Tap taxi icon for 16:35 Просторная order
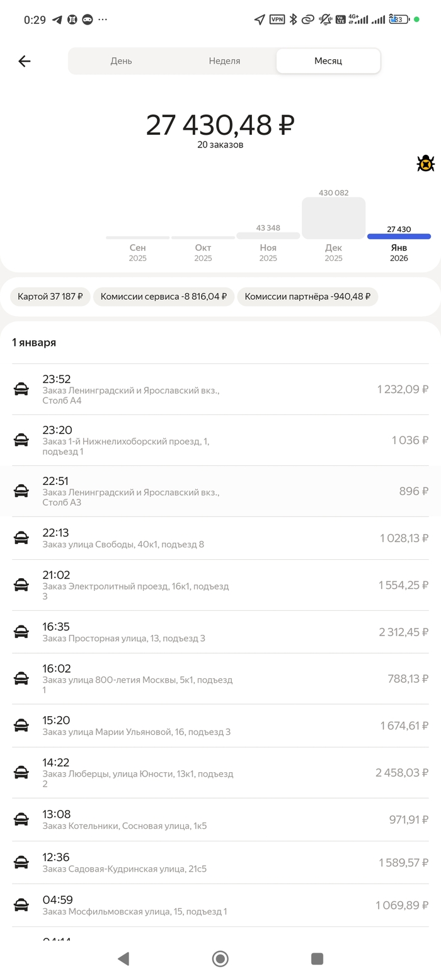The image size is (441, 980). [21, 632]
